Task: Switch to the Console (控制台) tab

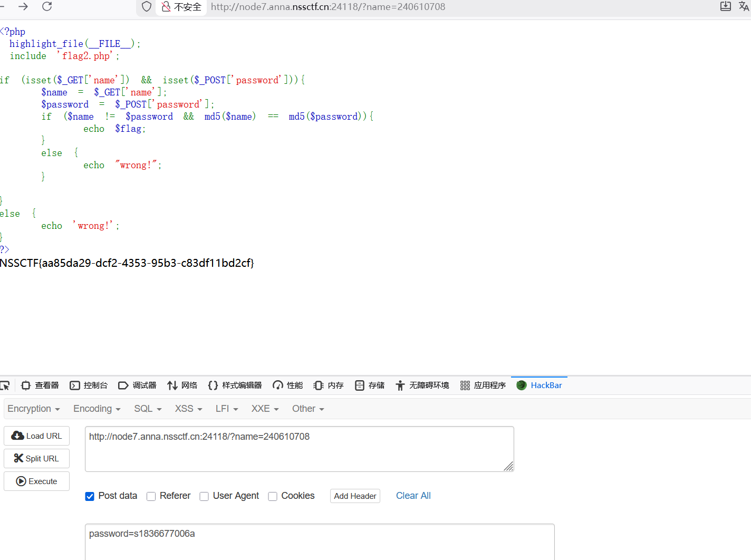Action: [x=89, y=385]
